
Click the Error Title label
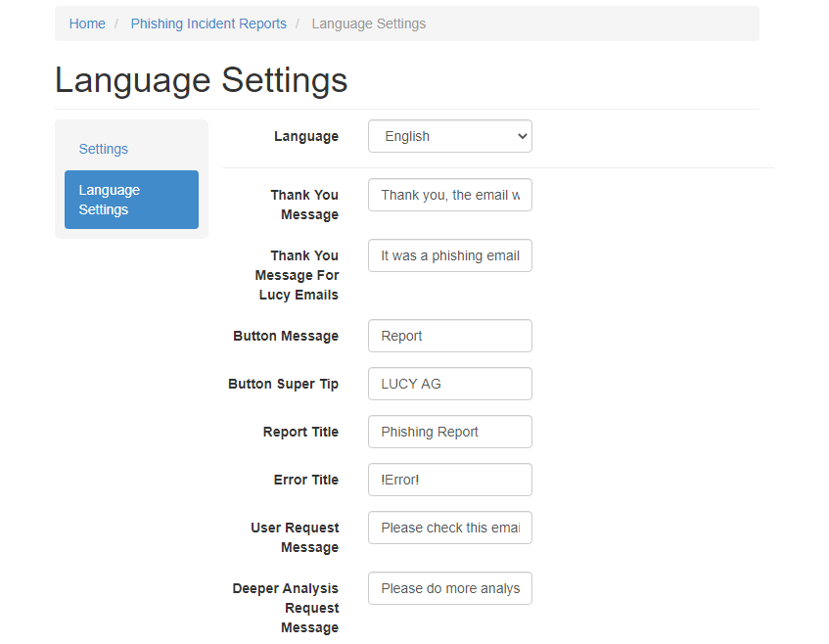click(306, 481)
